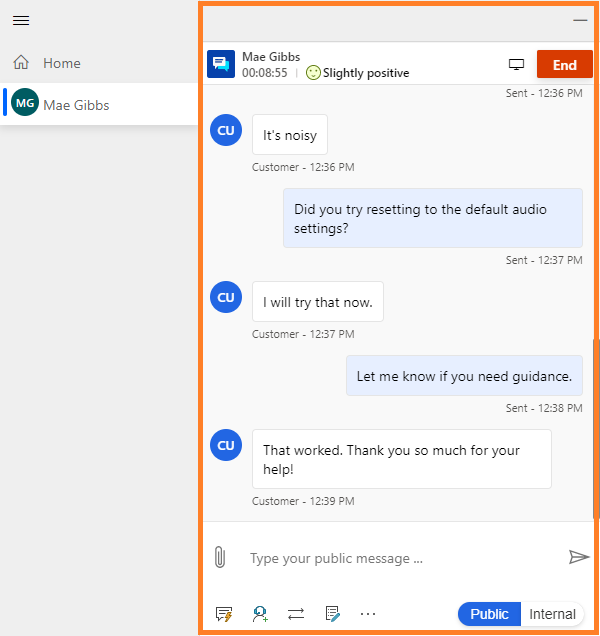Image resolution: width=600 pixels, height=636 pixels.
Task: Click the 00:08:55 conversation timer
Action: [265, 73]
